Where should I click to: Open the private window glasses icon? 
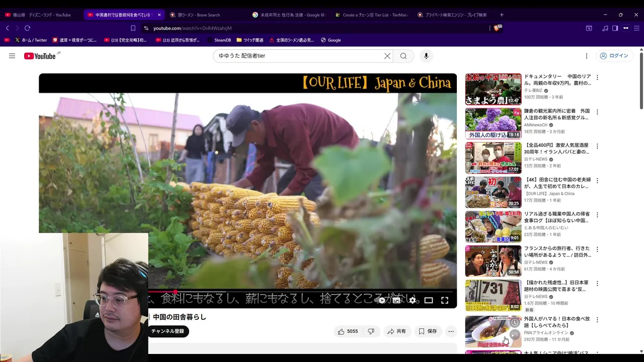pos(626,28)
